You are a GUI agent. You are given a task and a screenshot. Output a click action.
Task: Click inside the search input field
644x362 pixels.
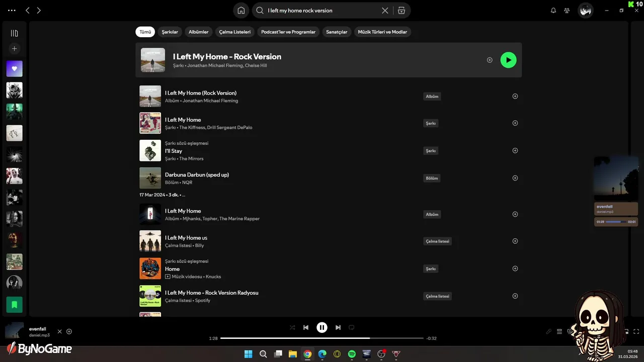[322, 10]
